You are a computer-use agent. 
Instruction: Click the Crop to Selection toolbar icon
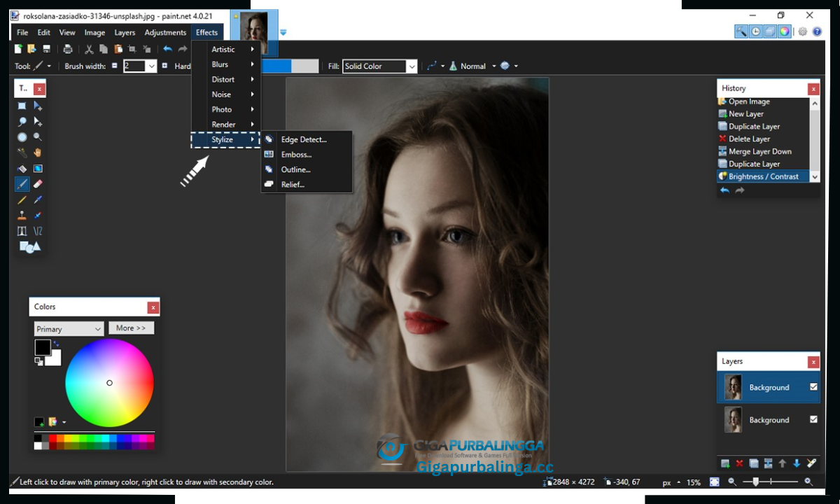132,49
